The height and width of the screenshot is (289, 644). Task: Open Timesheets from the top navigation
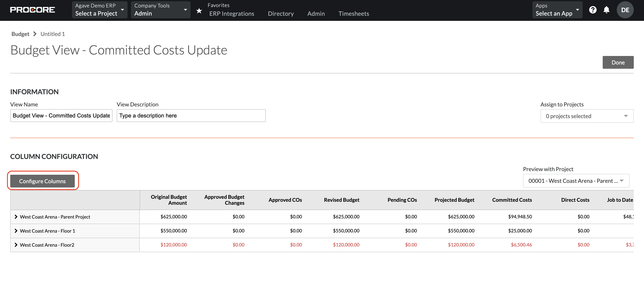(354, 13)
